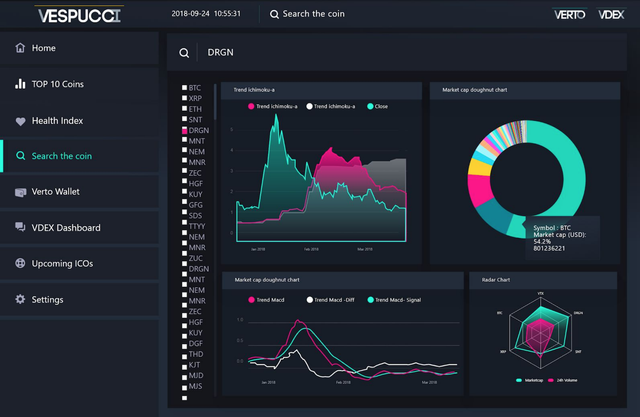The width and height of the screenshot is (640, 417).
Task: Click top bar search magnifier icon
Action: (274, 14)
